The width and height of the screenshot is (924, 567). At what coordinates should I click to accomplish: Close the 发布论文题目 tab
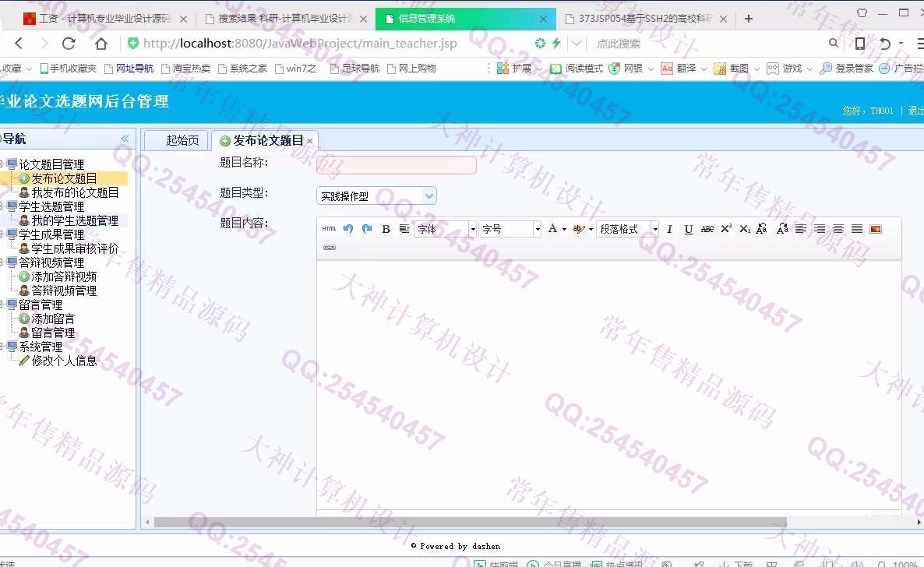[310, 142]
